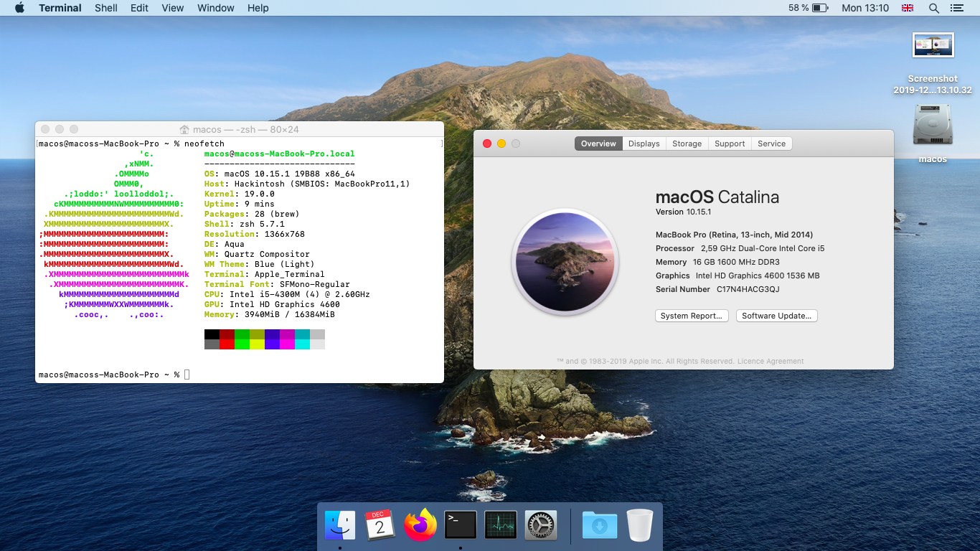
Task: Click the bright cyan color block
Action: [x=302, y=344]
